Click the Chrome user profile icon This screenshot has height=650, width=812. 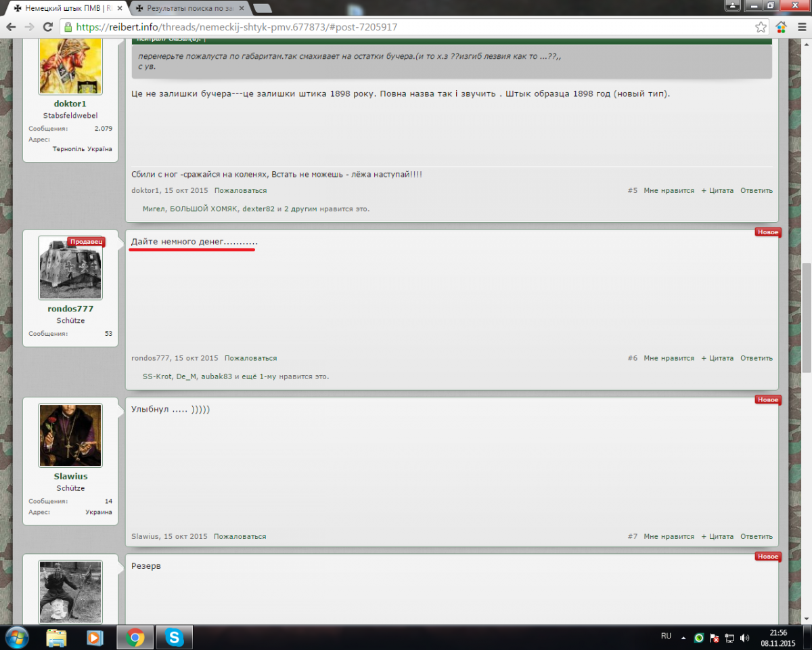[x=732, y=5]
